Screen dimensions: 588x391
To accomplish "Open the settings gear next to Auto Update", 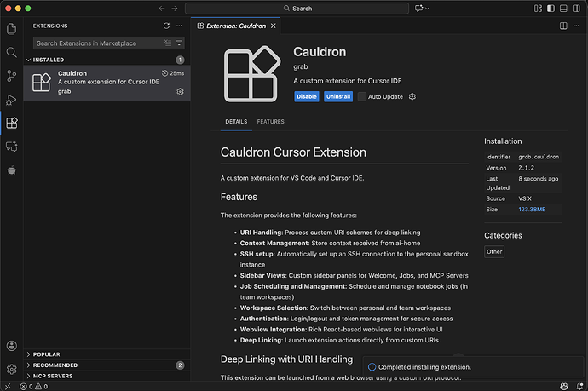I will 412,97.
